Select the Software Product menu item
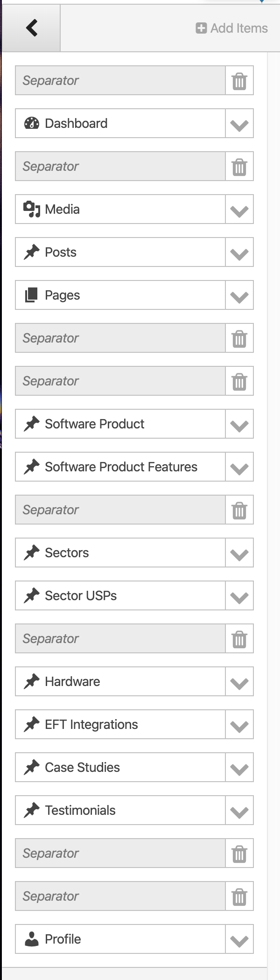Screen dimensions: 280x980 tap(95, 424)
